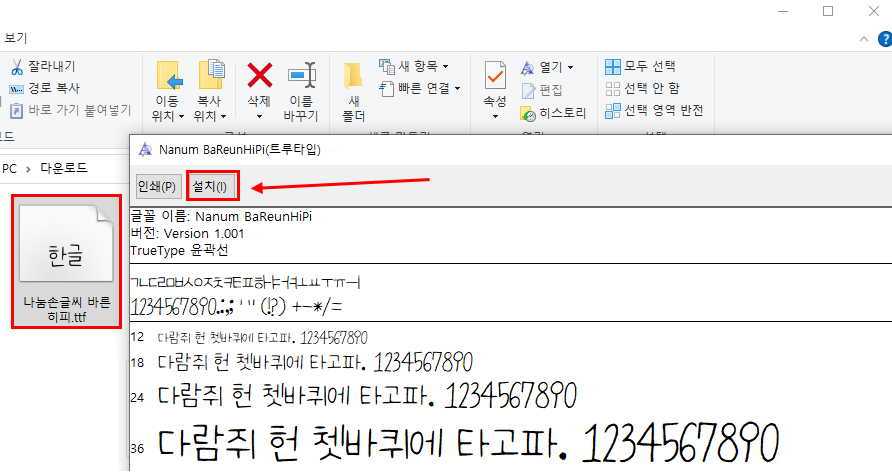The height and width of the screenshot is (473, 892).
Task: Open Delete (삭제) dropdown arrow
Action: [259, 117]
